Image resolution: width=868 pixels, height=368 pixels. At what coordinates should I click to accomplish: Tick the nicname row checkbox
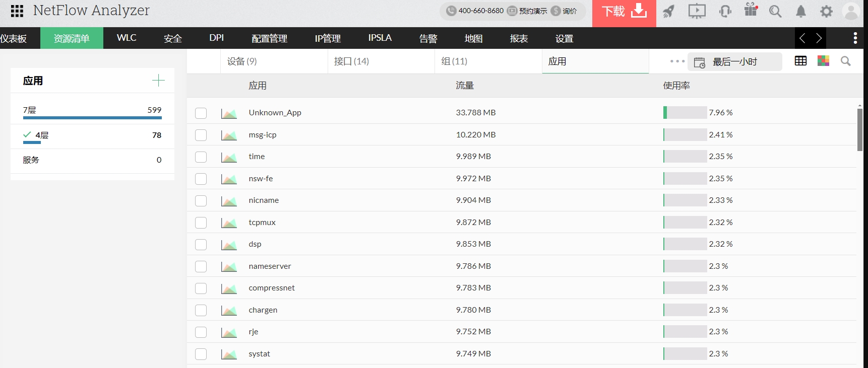click(201, 201)
